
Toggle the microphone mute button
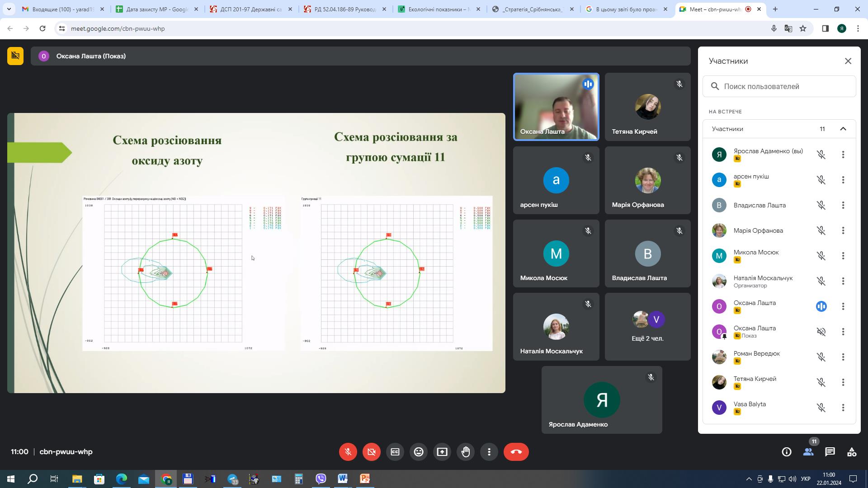(348, 452)
